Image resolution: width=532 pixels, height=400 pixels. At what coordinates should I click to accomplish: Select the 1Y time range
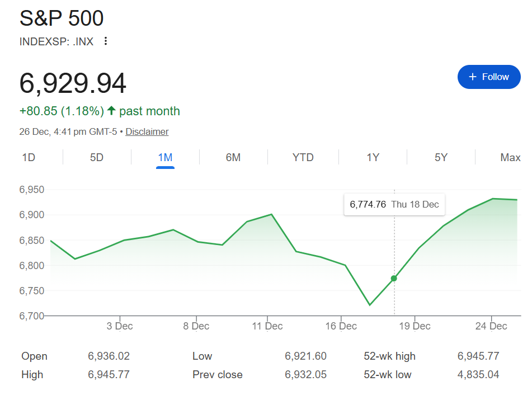(x=373, y=157)
